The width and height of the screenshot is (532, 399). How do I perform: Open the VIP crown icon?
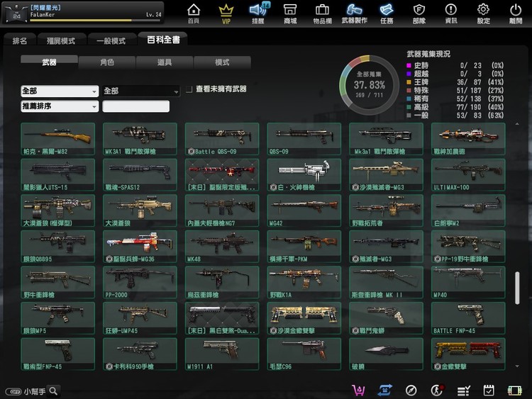[x=226, y=13]
